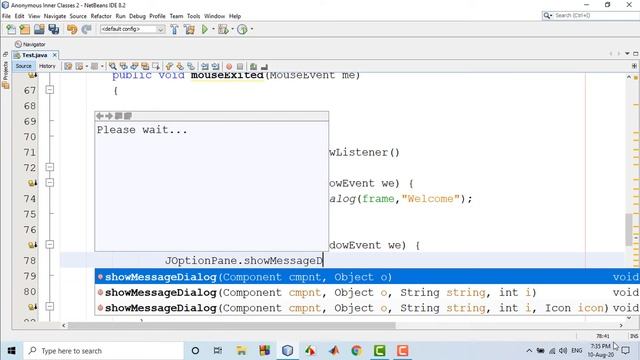Click the Save All toolbar icon
Image resolution: width=640 pixels, height=360 pixels.
pyautogui.click(x=53, y=29)
